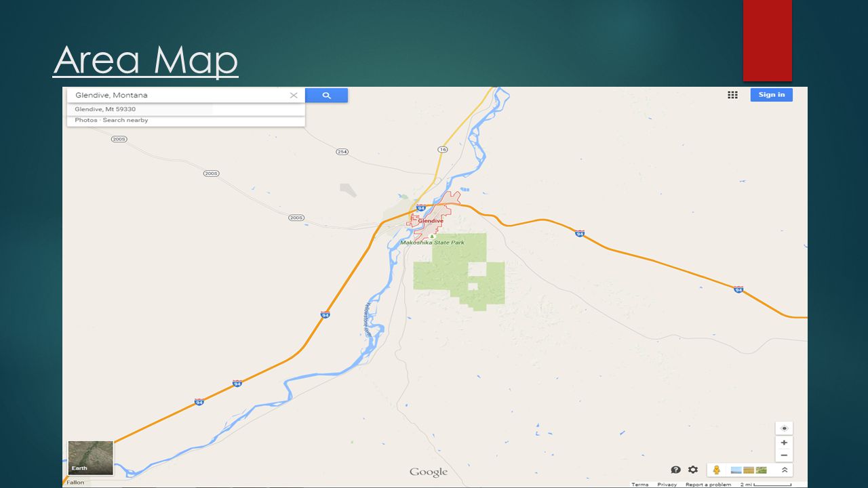Open Photos for Glendive
Screen dimensions: 868x488
pos(86,120)
